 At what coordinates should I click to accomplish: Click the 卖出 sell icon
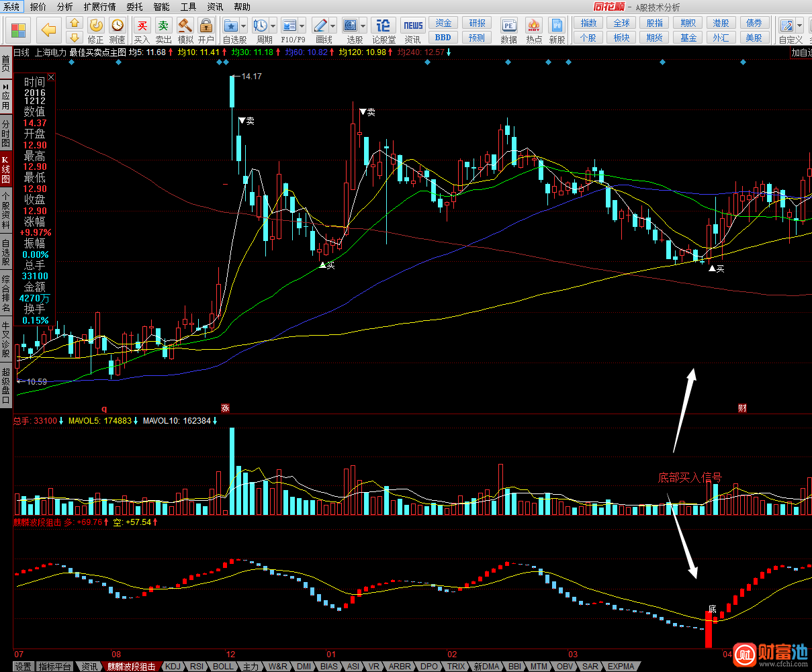click(x=163, y=26)
